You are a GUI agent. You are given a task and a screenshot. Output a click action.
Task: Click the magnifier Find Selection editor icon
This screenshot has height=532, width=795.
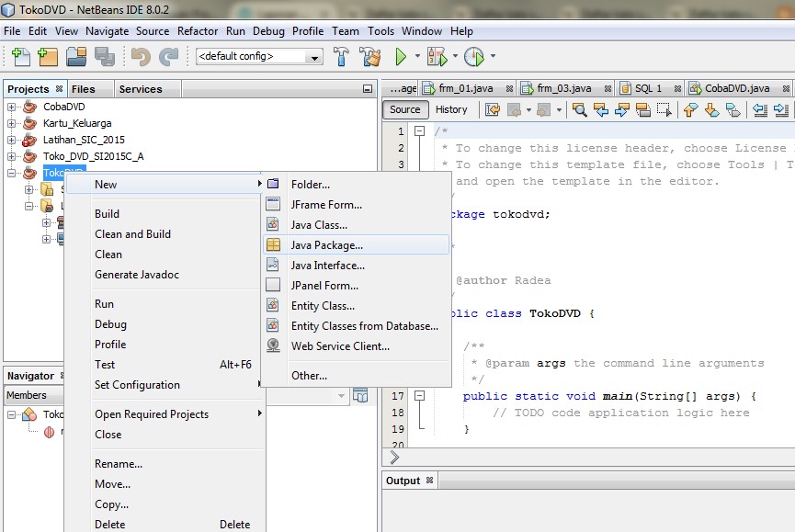(580, 109)
